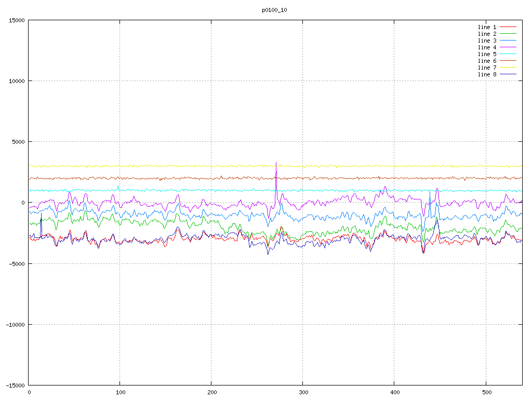Screen dimensions: 532x399
Task: Click the magenta line 4 legend color sample
Action: click(x=508, y=47)
